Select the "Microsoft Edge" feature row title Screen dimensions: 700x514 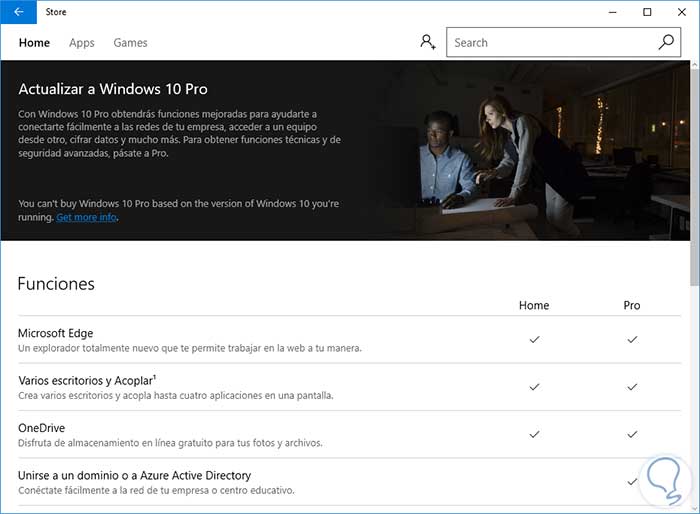click(x=55, y=333)
